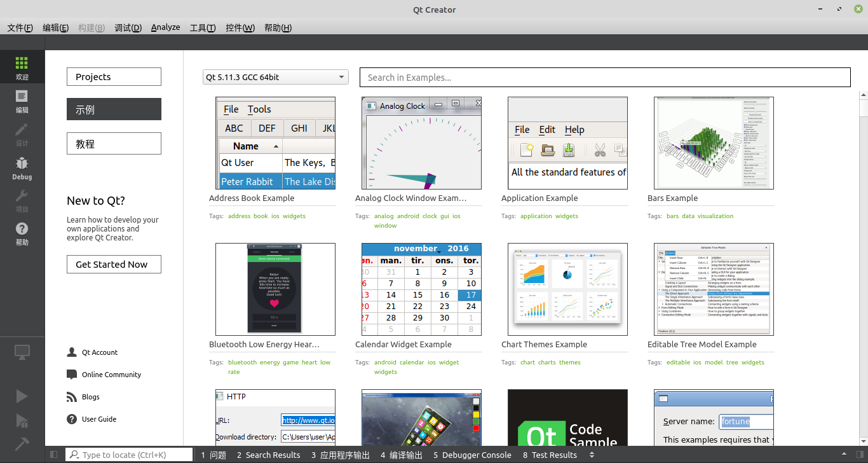Screen dimensions: 868x463
Task: Open the Qt Account link
Action: [100, 352]
